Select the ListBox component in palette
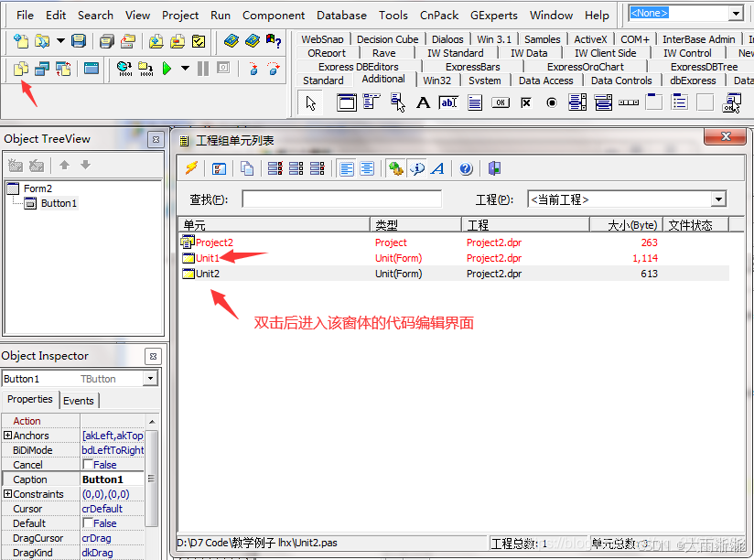The width and height of the screenshot is (754, 560). (x=577, y=102)
